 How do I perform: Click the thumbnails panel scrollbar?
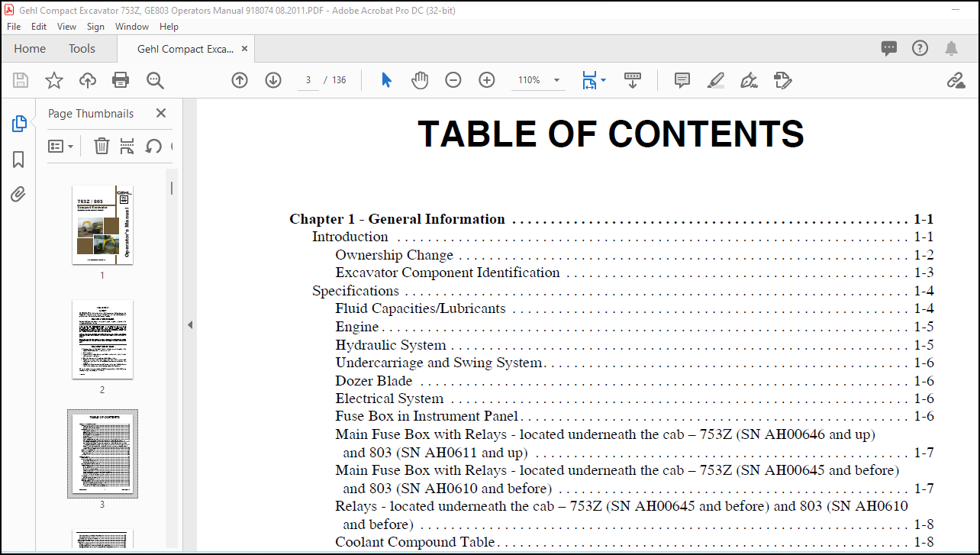pos(172,188)
